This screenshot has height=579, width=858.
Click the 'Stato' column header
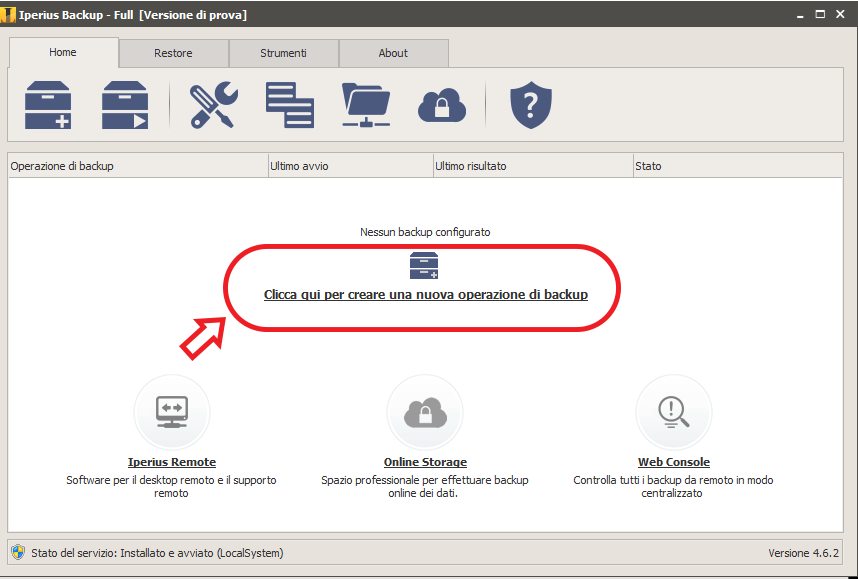tap(738, 166)
